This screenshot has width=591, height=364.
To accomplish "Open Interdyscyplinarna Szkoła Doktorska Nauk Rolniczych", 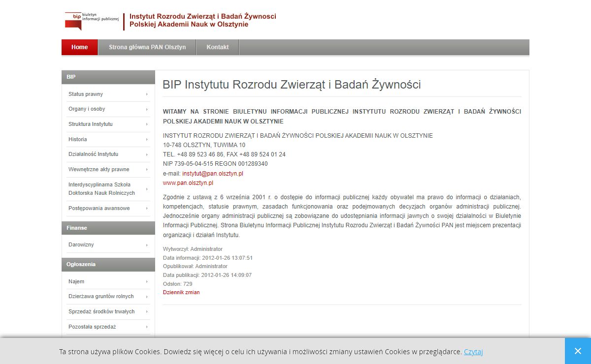I will click(108, 189).
